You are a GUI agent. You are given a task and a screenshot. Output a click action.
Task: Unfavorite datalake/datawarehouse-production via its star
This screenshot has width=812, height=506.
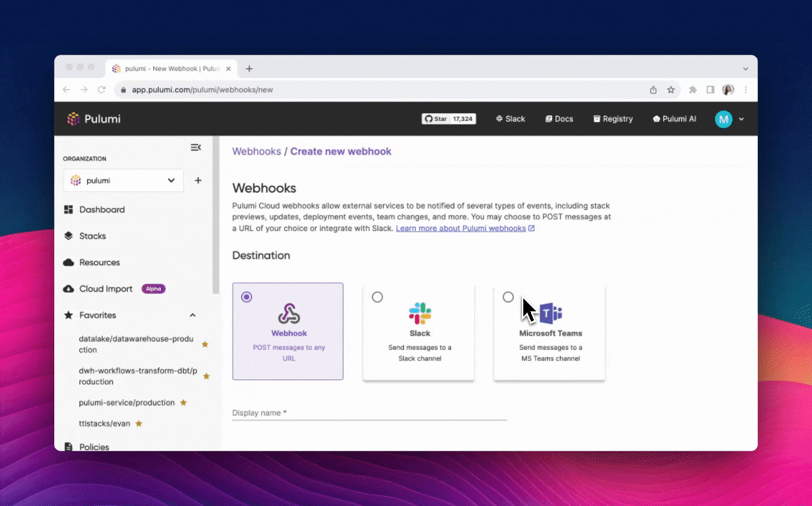pyautogui.click(x=205, y=344)
